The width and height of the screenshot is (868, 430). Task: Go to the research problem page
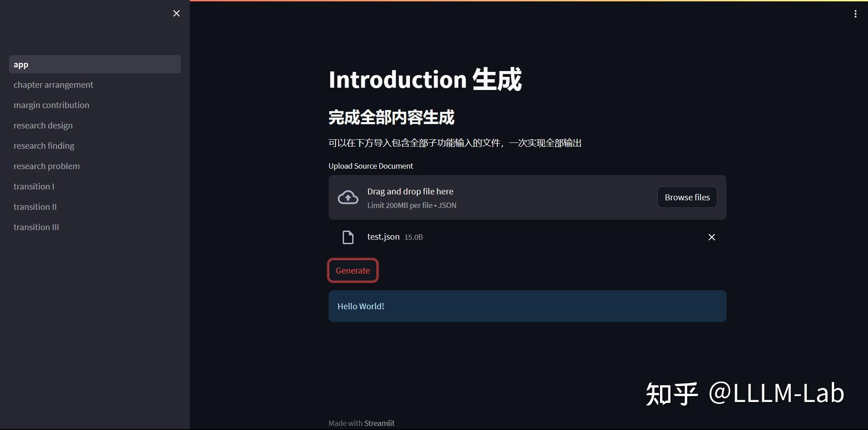pos(47,166)
